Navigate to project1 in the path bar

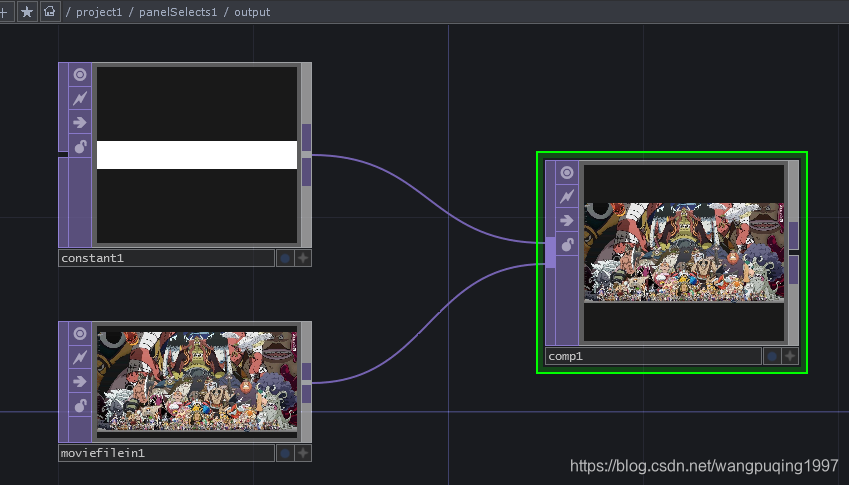pos(99,12)
